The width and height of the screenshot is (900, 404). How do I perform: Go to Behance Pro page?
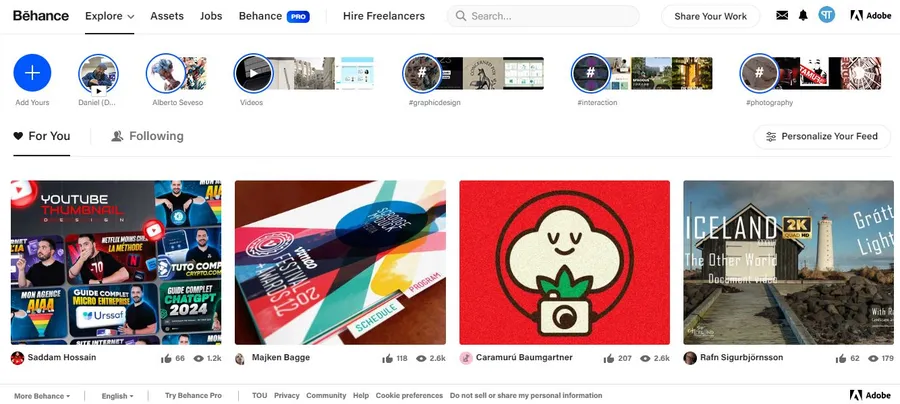[x=274, y=16]
